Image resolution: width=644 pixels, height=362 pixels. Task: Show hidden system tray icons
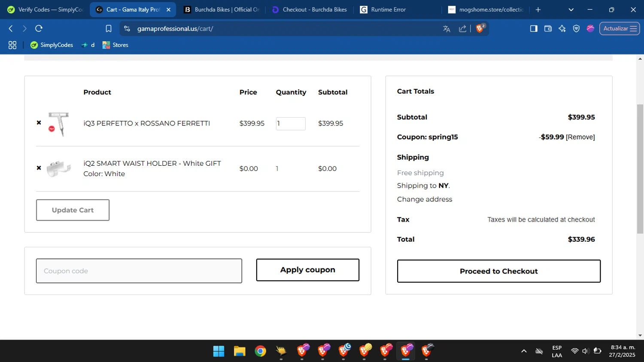(x=524, y=351)
